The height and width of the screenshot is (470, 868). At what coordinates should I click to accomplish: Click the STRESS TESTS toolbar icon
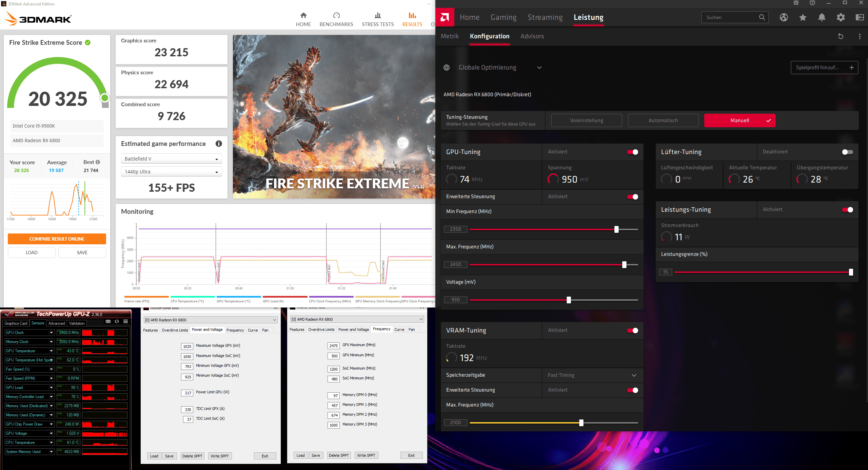[376, 17]
